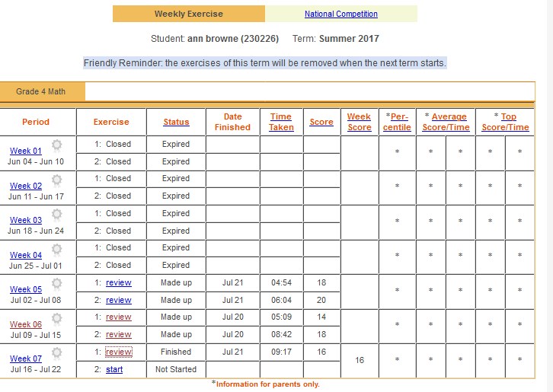Review Week 05 exercise 2
Screen dimensions: 553x392
(119, 300)
